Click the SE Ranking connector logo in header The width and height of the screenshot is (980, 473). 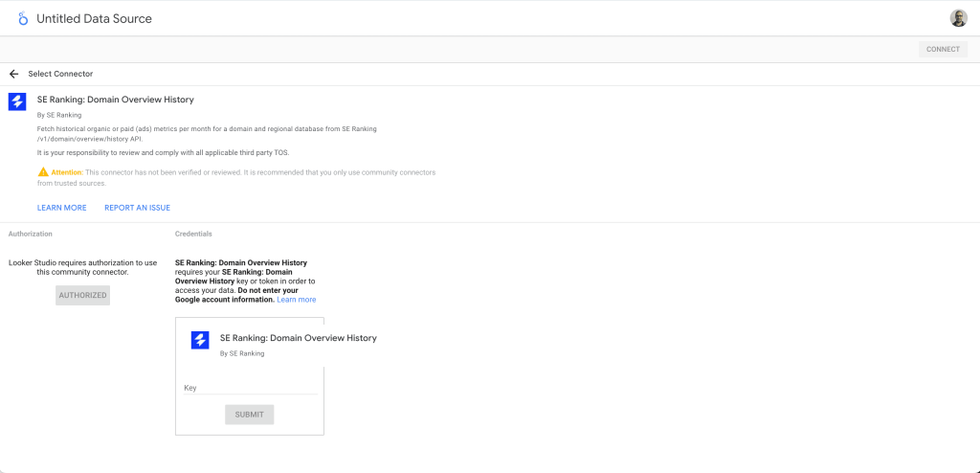pyautogui.click(x=17, y=101)
